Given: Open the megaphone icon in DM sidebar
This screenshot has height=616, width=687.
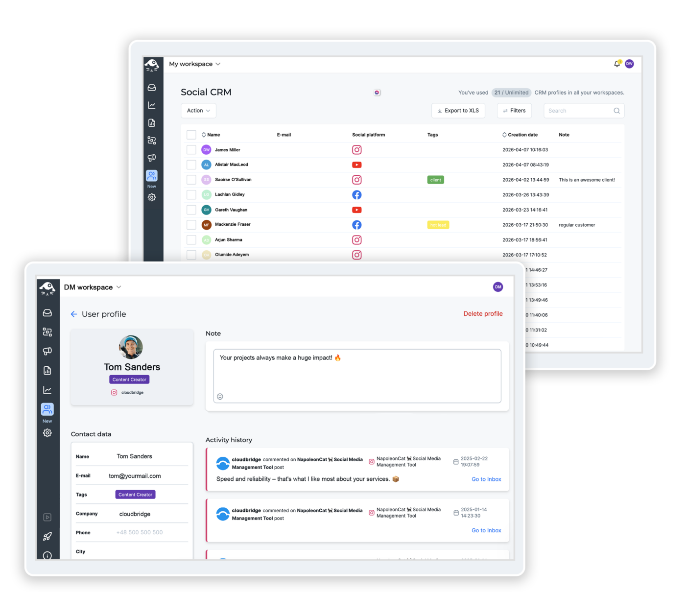Looking at the screenshot, I should click(x=47, y=351).
